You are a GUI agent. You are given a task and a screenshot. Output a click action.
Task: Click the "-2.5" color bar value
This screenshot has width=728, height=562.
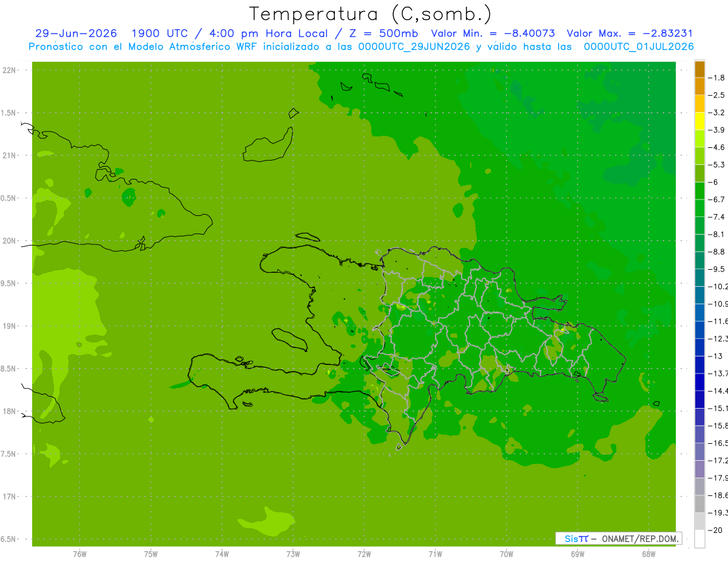click(717, 95)
